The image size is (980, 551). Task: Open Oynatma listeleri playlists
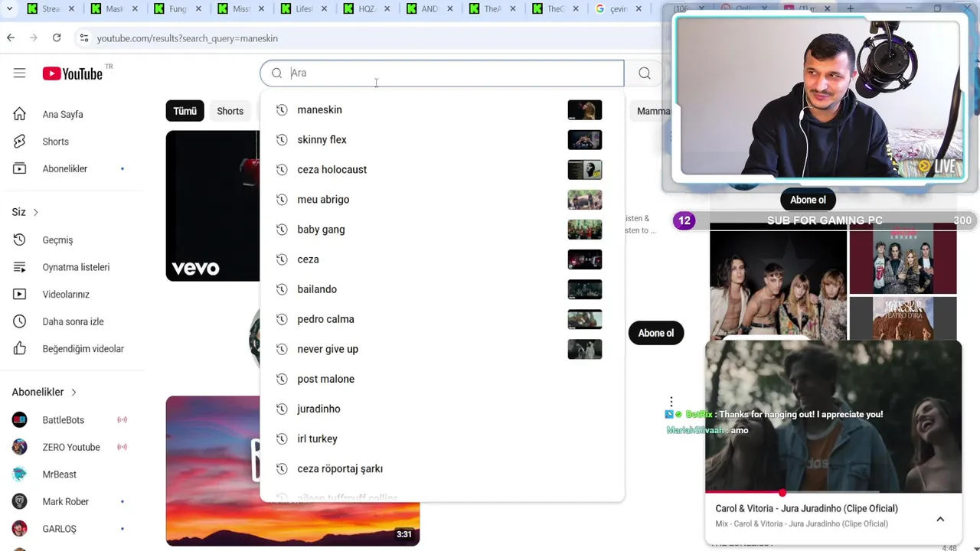point(76,267)
